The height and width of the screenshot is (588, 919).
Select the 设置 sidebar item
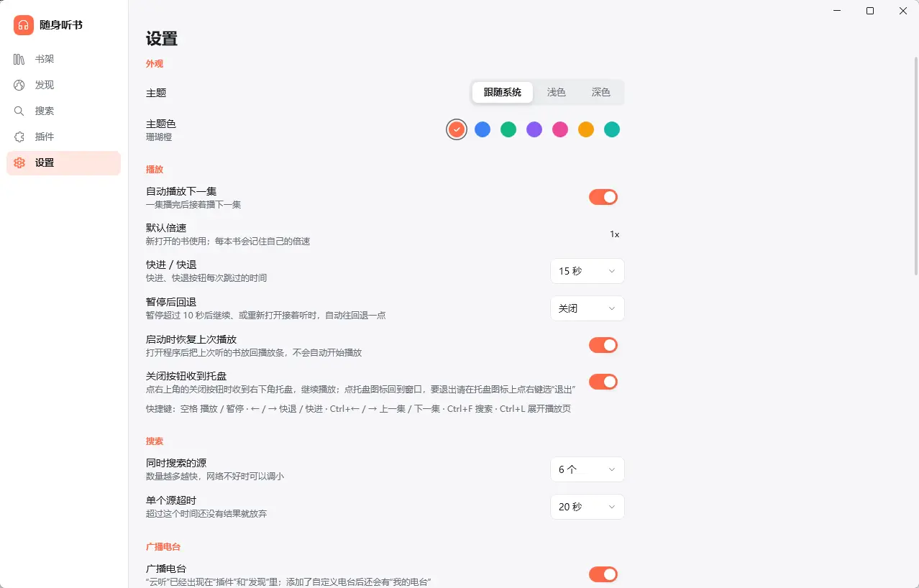tap(63, 162)
